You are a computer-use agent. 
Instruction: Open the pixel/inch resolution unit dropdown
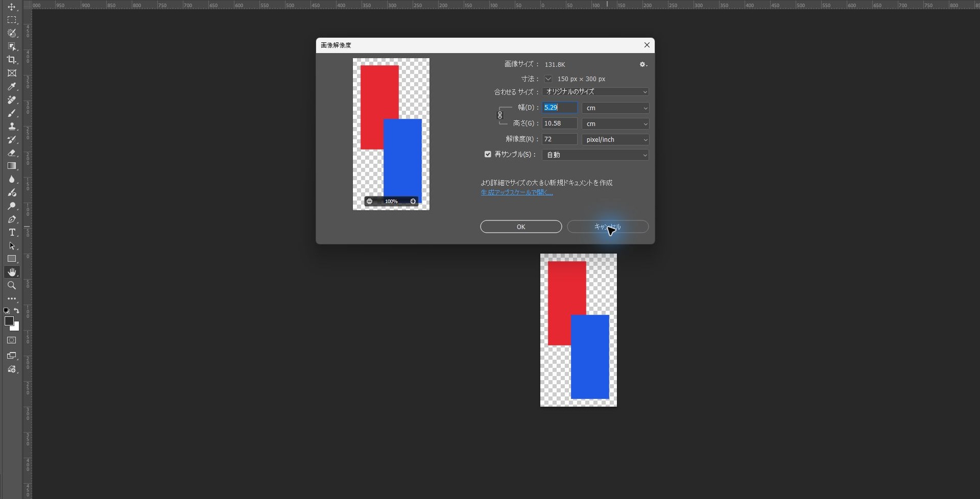click(615, 139)
